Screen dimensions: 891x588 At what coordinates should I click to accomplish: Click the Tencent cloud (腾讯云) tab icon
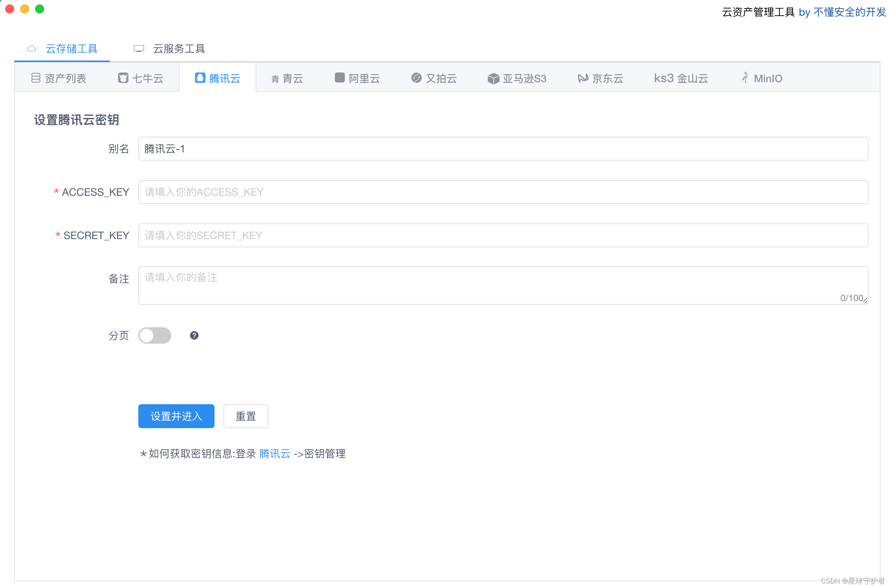click(x=200, y=78)
